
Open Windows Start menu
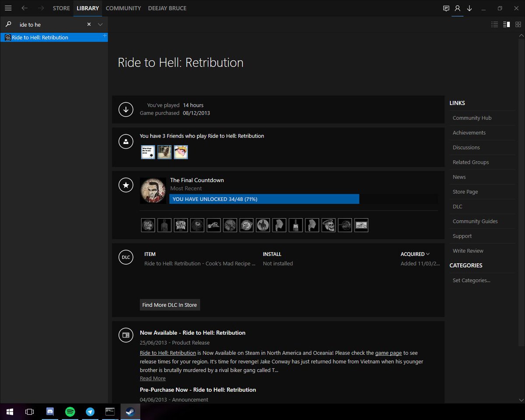10,412
